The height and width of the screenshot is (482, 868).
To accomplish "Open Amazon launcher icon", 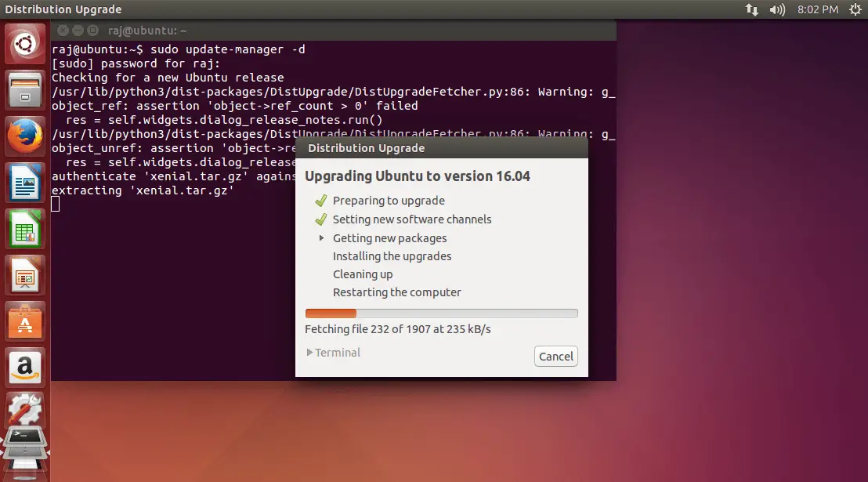I will point(25,368).
